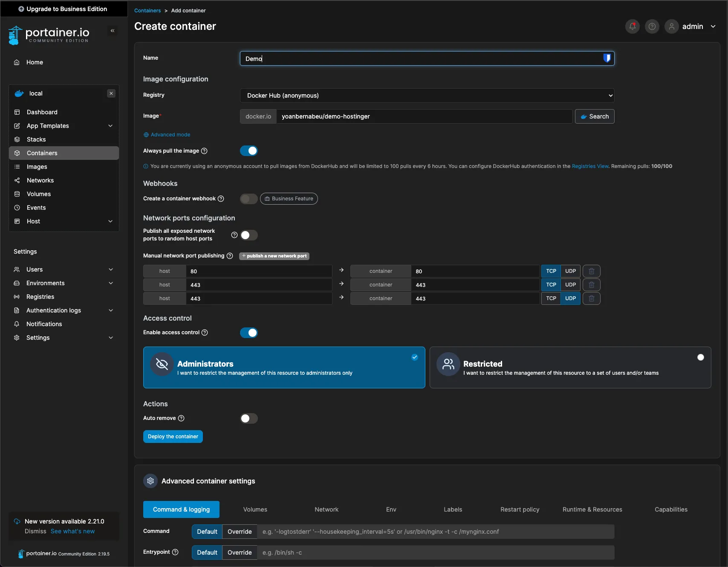Screen dimensions: 728x567
Task: Open the Restart policy tab
Action: [x=520, y=509]
